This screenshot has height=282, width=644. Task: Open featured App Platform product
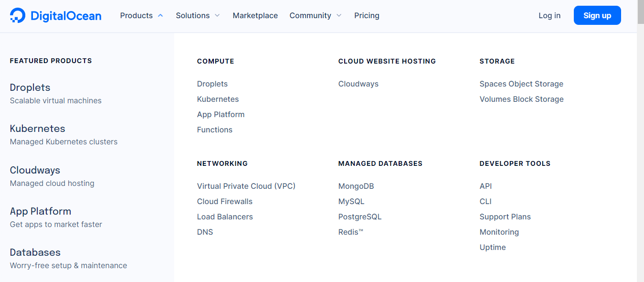pos(56,217)
